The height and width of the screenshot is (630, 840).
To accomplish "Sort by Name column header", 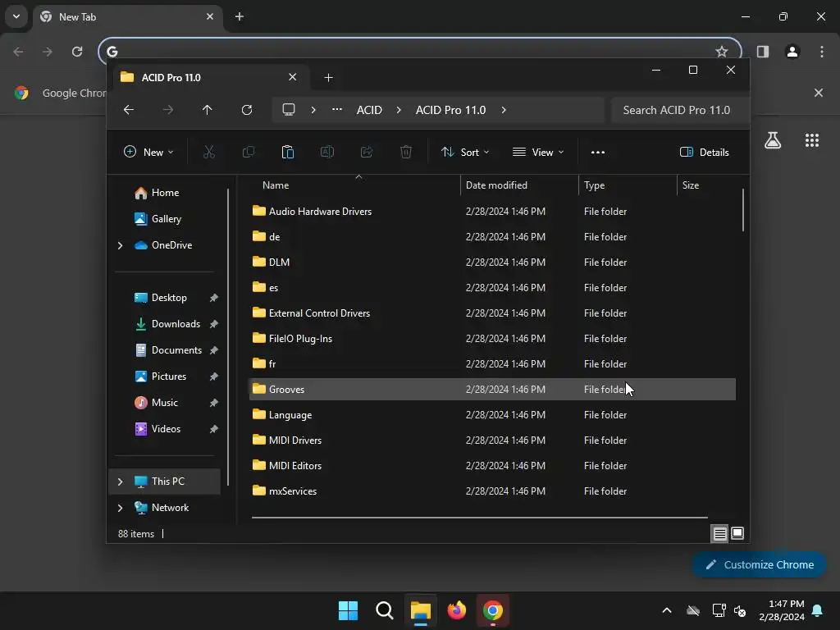I will coord(354,185).
